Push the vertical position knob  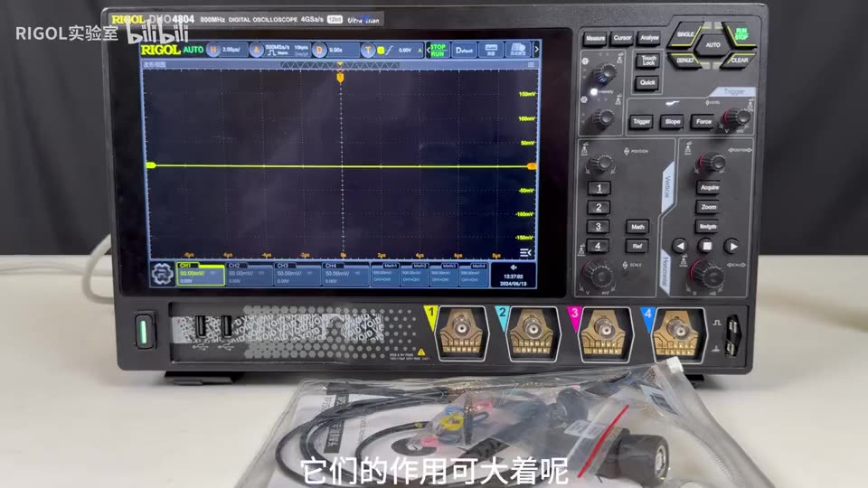click(x=600, y=164)
